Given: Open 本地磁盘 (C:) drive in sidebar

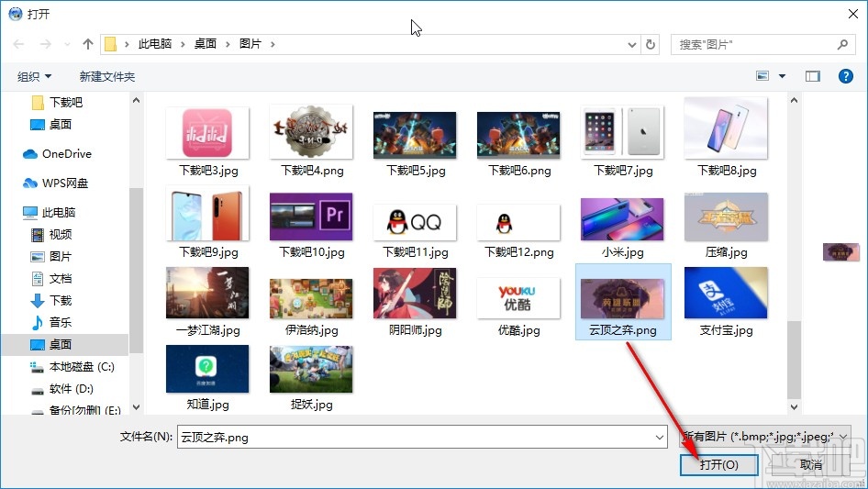Looking at the screenshot, I should tap(81, 367).
